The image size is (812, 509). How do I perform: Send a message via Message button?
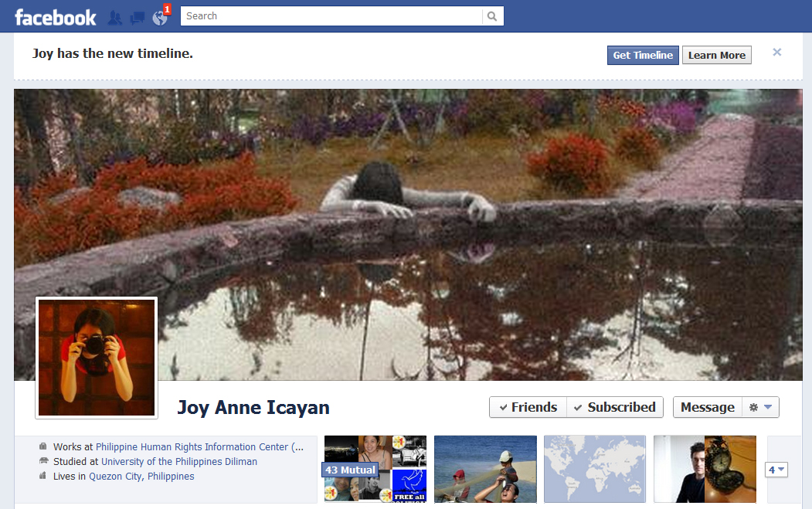pyautogui.click(x=707, y=407)
